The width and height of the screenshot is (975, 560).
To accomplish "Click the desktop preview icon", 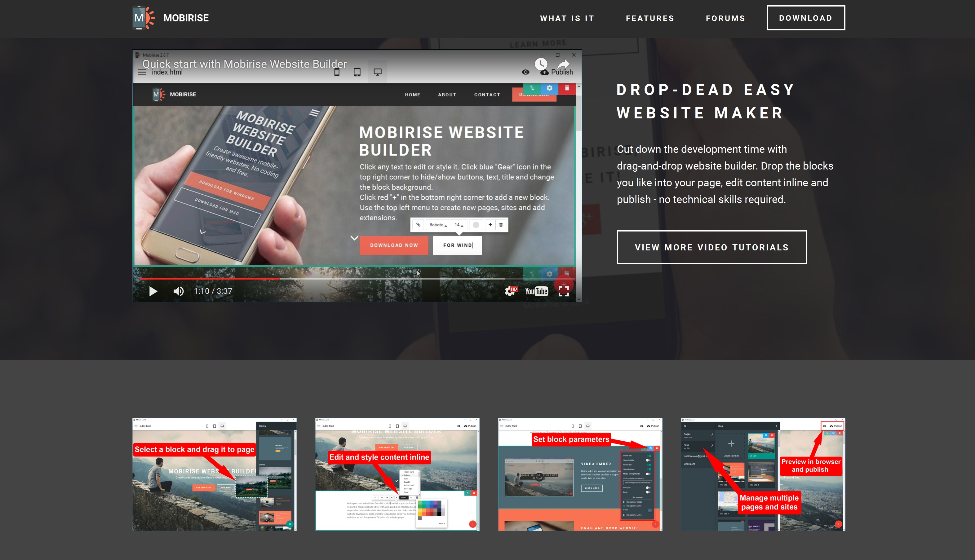I will [376, 73].
